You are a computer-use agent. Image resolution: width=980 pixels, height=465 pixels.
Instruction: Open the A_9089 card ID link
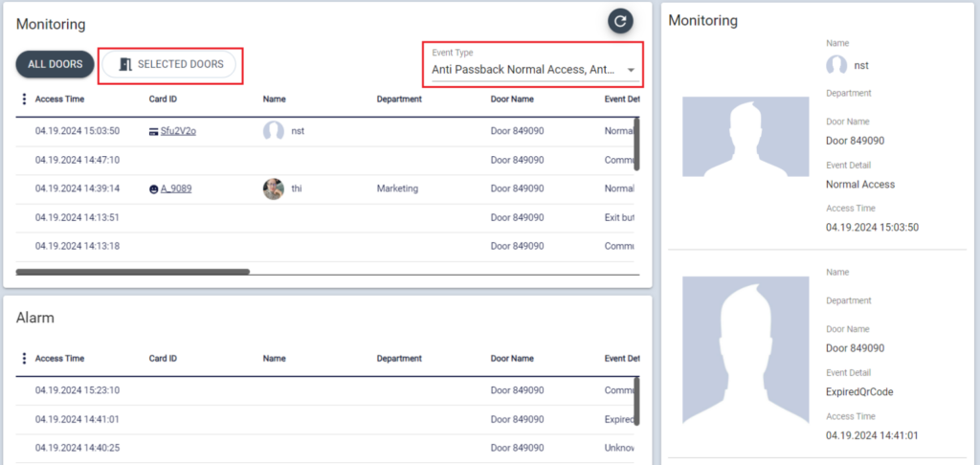click(x=176, y=188)
